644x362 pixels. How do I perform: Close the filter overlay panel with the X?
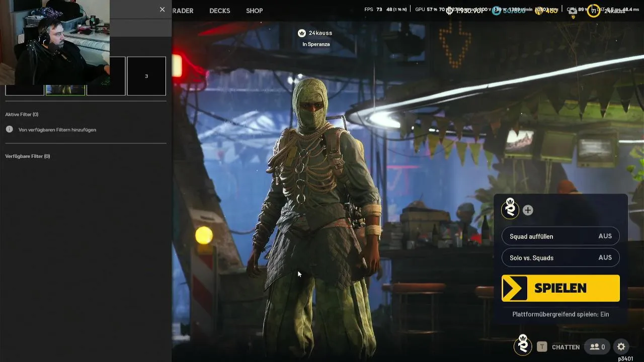(162, 10)
